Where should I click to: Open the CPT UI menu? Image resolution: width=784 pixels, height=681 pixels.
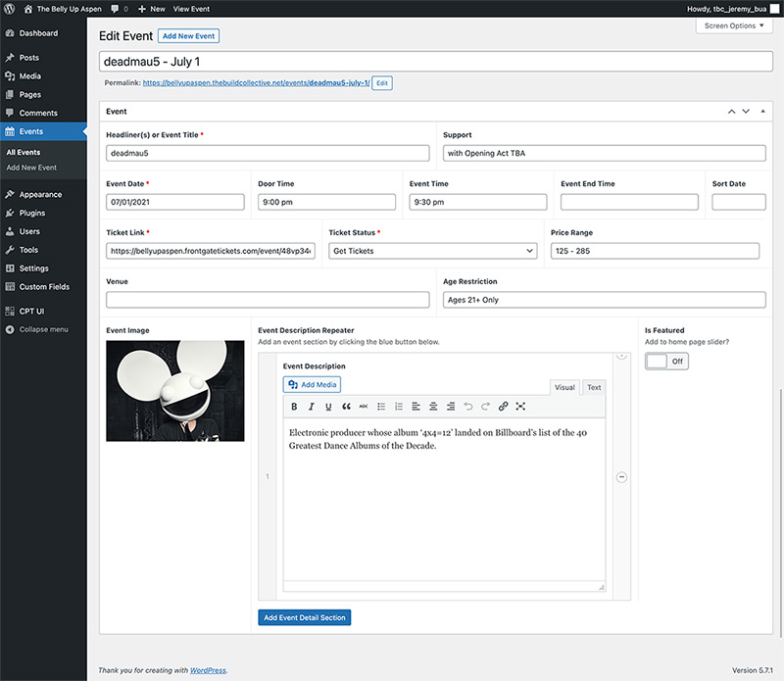pyautogui.click(x=43, y=311)
